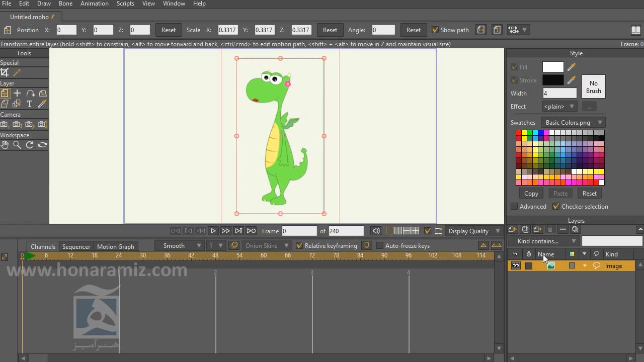Select the Roll Camera tool
Image resolution: width=644 pixels, height=362 pixels.
pyautogui.click(x=30, y=124)
